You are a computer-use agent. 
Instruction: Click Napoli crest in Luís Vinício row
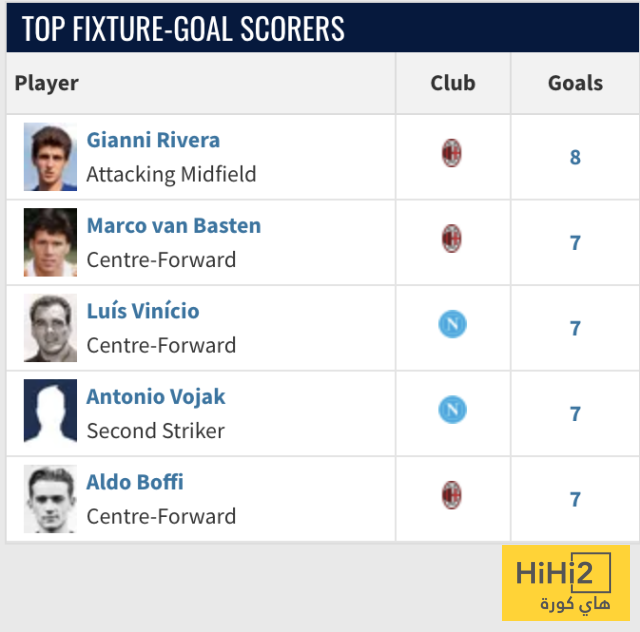pos(452,324)
